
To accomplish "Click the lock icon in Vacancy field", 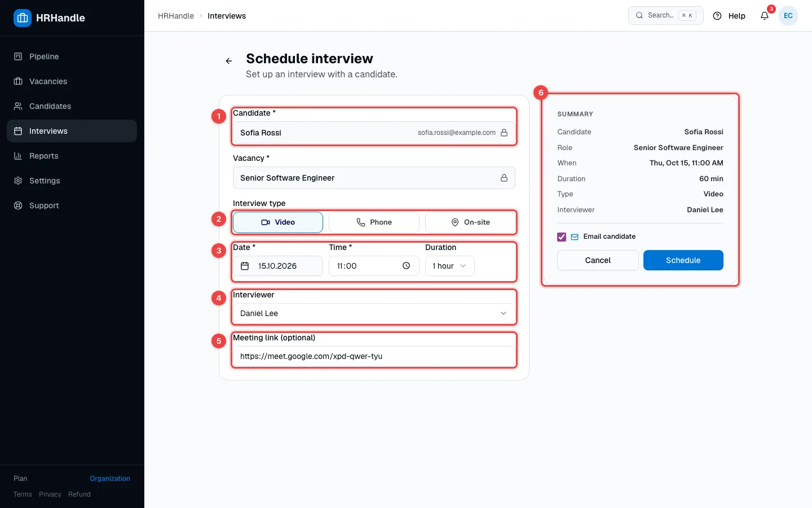I will pos(504,178).
